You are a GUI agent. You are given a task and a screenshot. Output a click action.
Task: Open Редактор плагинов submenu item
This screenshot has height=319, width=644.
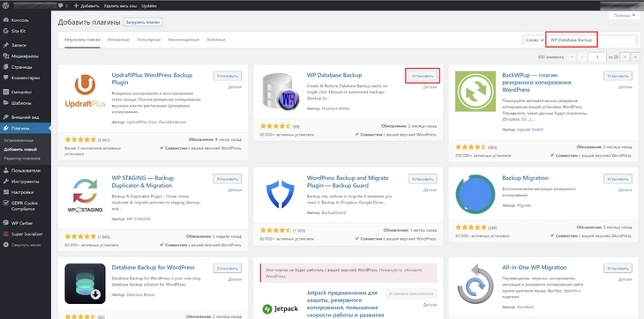coord(22,159)
